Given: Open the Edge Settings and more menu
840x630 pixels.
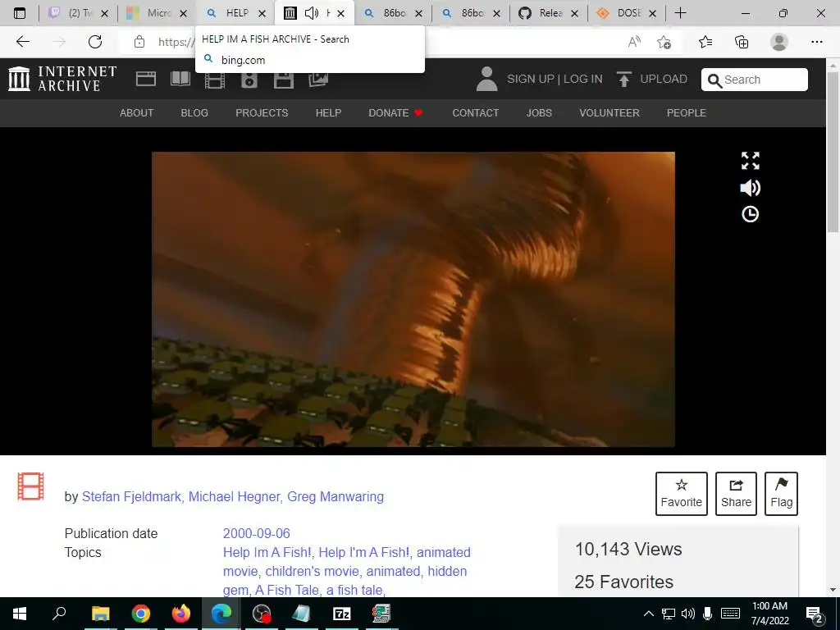Looking at the screenshot, I should pos(816,42).
